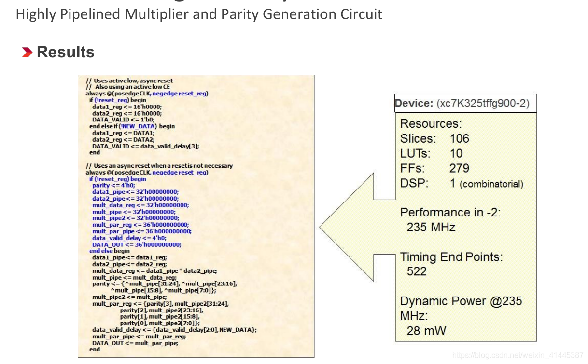Click the '235 MHz' performance value
This screenshot has height=364, width=588.
coord(431,227)
